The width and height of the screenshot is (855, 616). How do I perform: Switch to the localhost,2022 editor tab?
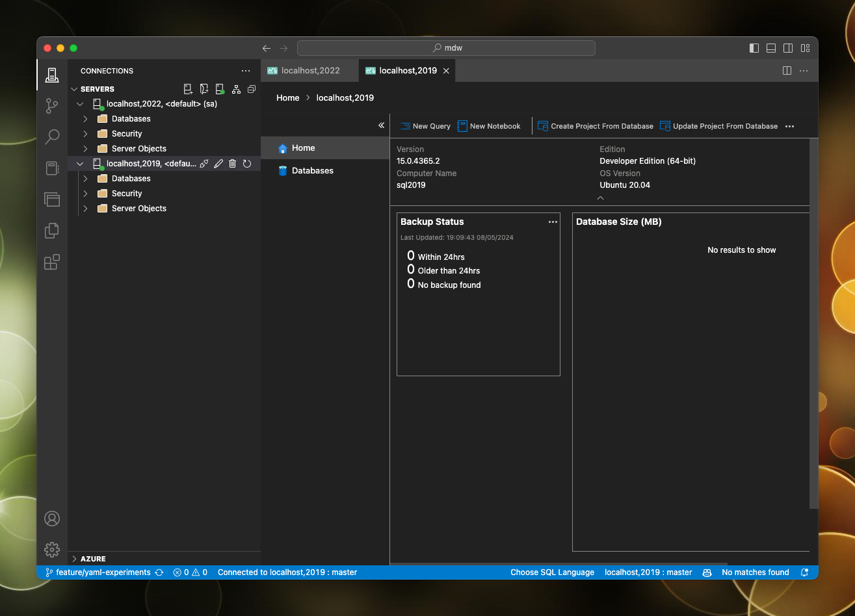tap(309, 70)
